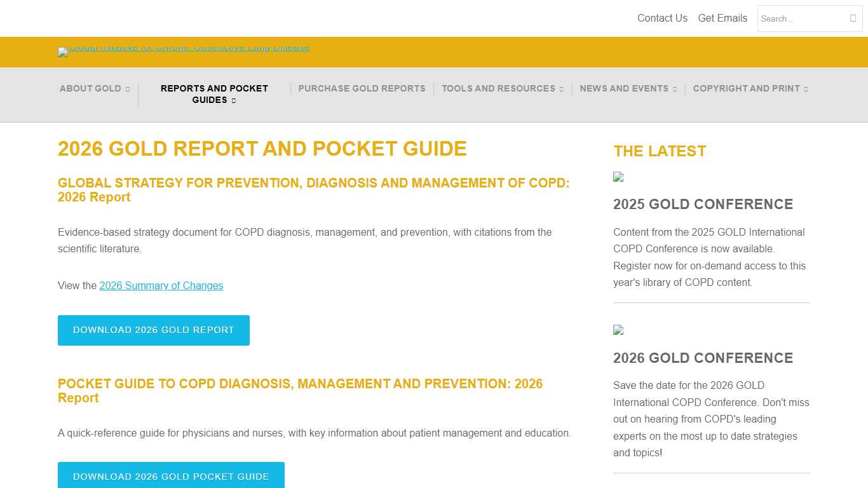Select the PURCHASE GOLD REPORTS menu item

(x=362, y=88)
